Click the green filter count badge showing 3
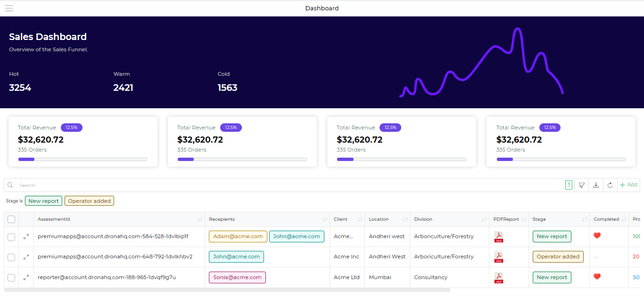 point(569,185)
